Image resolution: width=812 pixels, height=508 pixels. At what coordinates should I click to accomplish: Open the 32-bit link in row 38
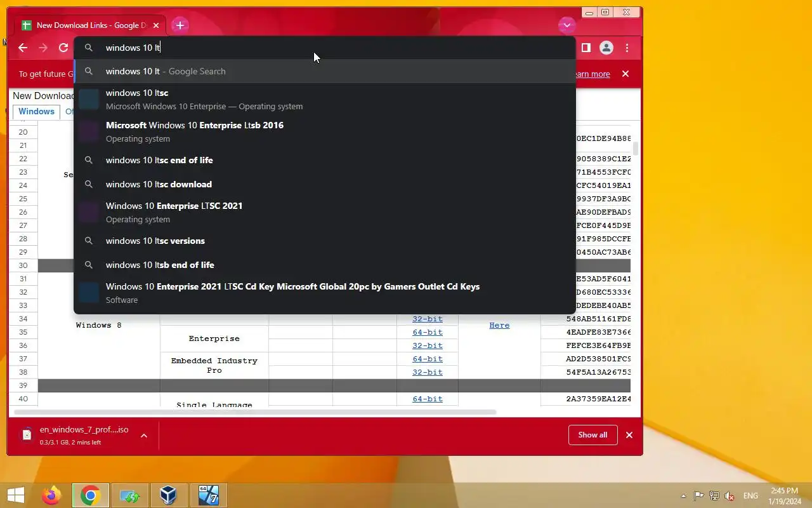(x=428, y=372)
